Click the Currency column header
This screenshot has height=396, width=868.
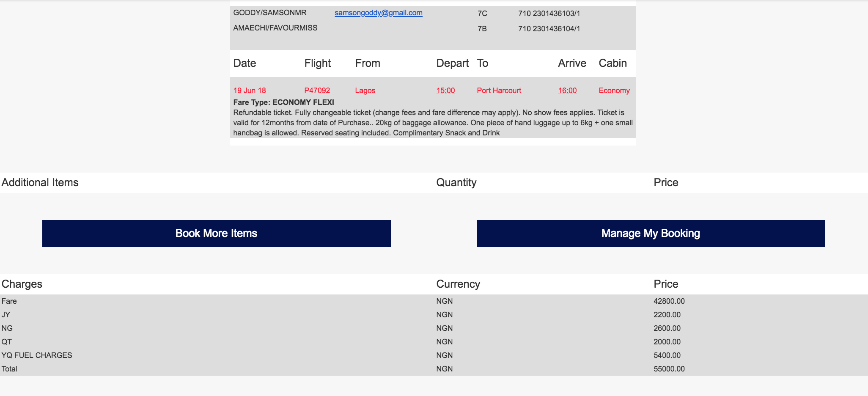(x=458, y=284)
